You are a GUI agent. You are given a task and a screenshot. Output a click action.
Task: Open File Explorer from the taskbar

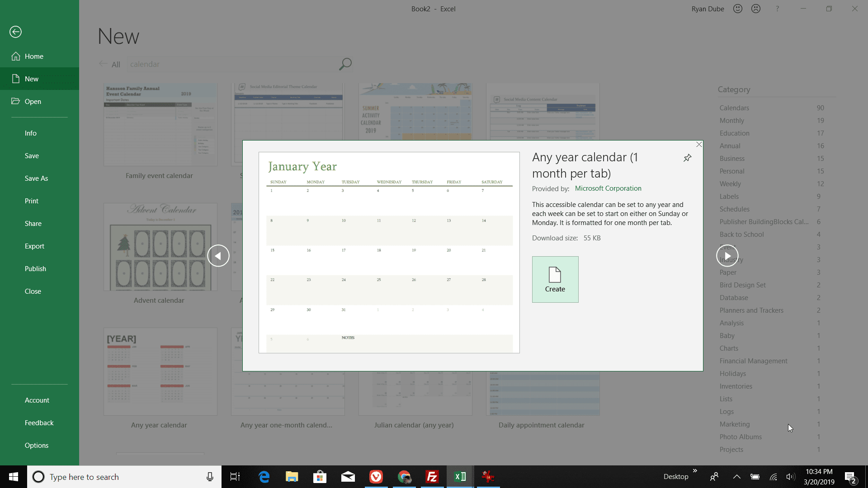tap(292, 477)
